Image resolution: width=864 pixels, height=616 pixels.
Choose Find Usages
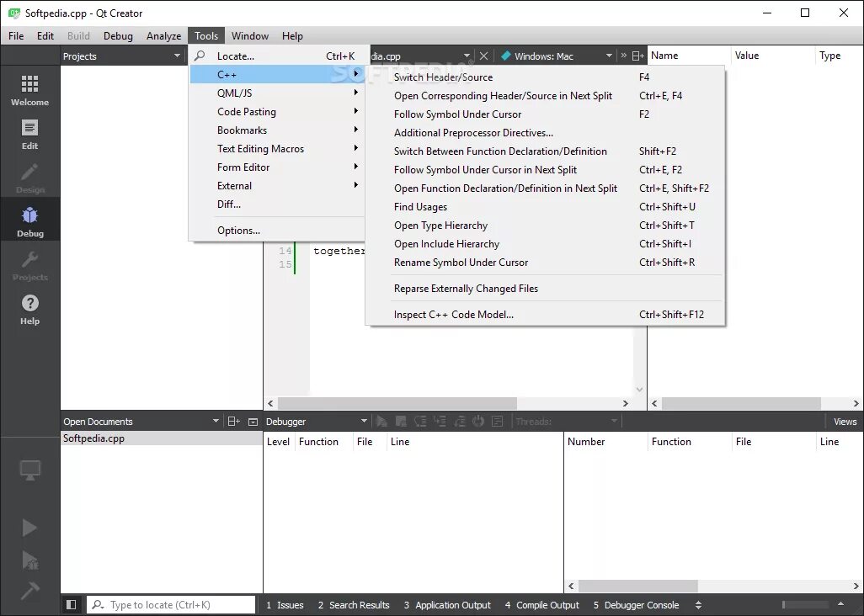(x=545, y=207)
